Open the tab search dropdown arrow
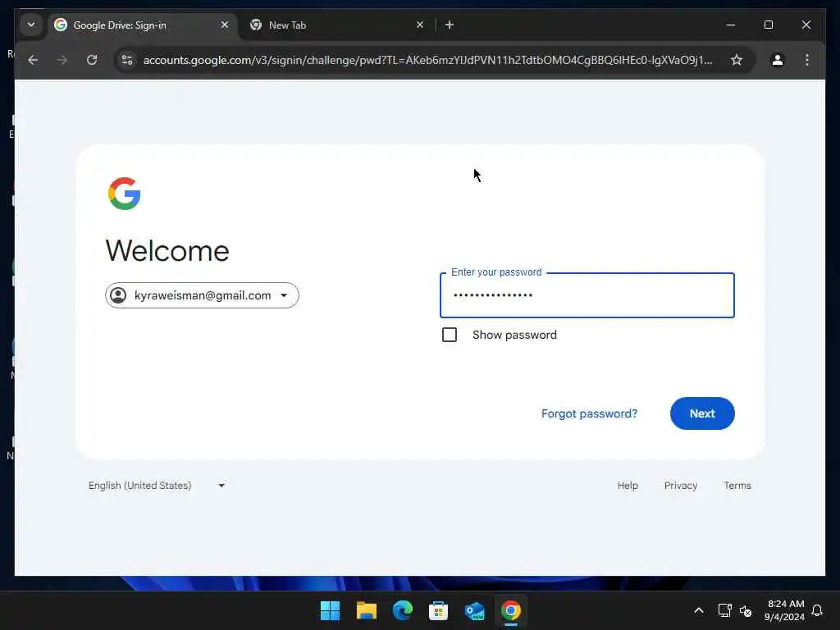Image resolution: width=840 pixels, height=630 pixels. [31, 25]
